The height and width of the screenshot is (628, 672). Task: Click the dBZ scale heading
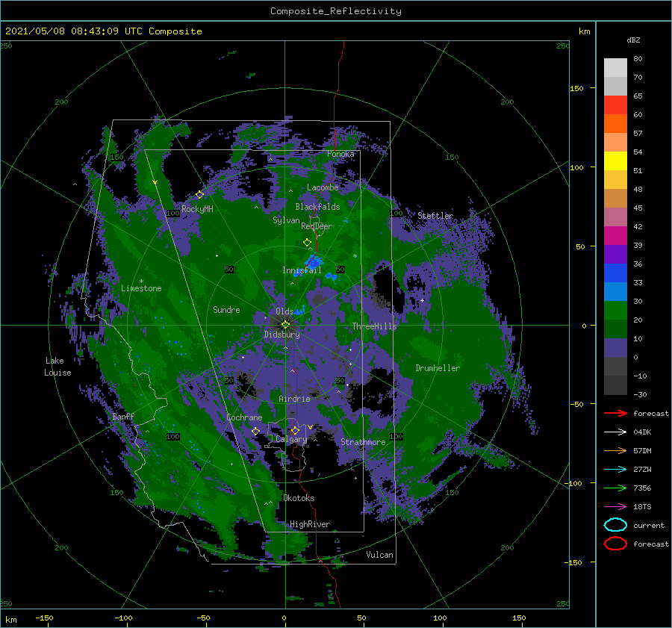coord(633,40)
